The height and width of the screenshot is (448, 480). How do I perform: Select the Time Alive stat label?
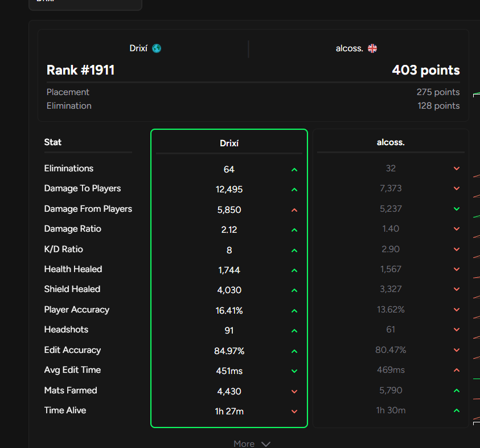pyautogui.click(x=65, y=410)
